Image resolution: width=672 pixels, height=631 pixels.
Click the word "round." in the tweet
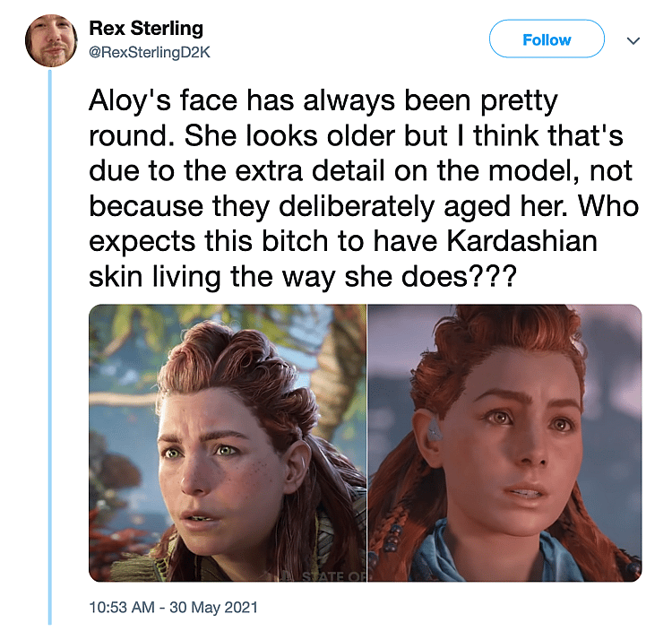tap(132, 136)
